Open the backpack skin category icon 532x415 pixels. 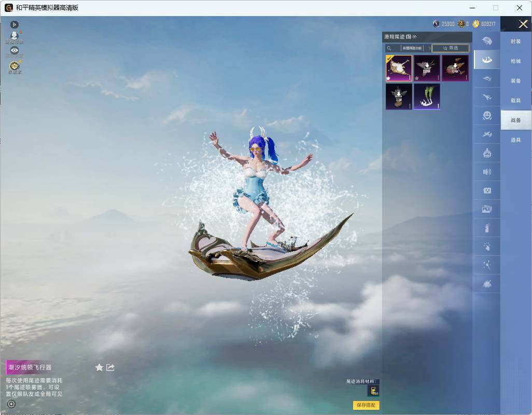click(487, 41)
